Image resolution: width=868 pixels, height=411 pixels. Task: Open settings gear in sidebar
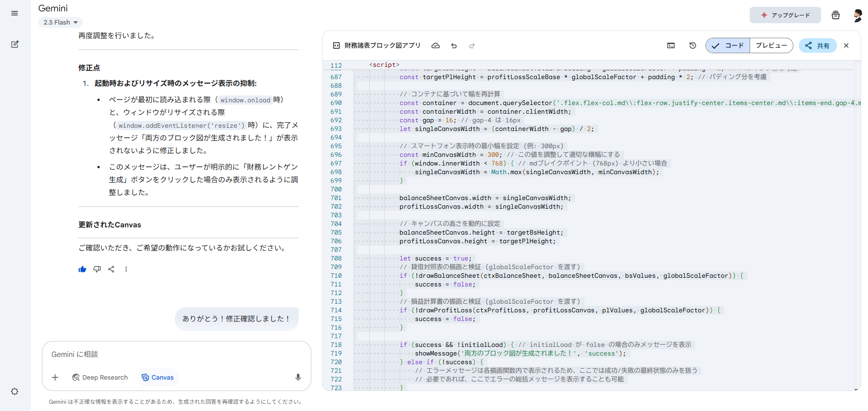[x=15, y=391]
